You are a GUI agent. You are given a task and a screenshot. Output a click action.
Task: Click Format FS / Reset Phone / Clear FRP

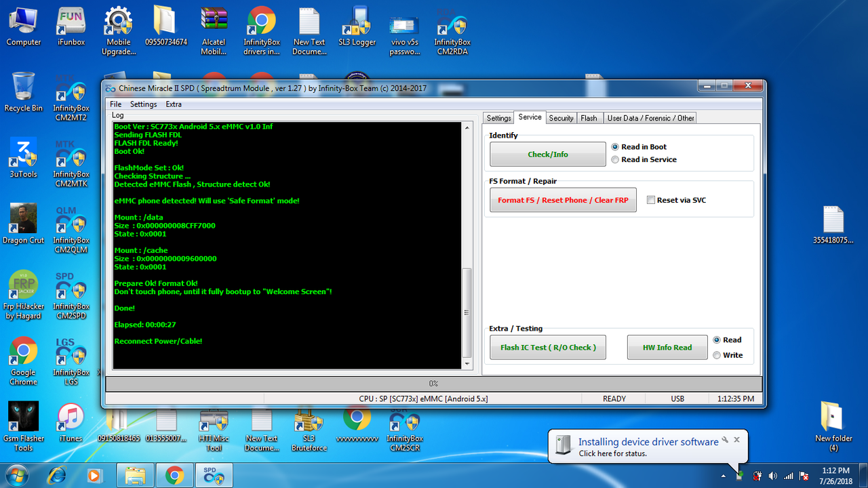[563, 200]
